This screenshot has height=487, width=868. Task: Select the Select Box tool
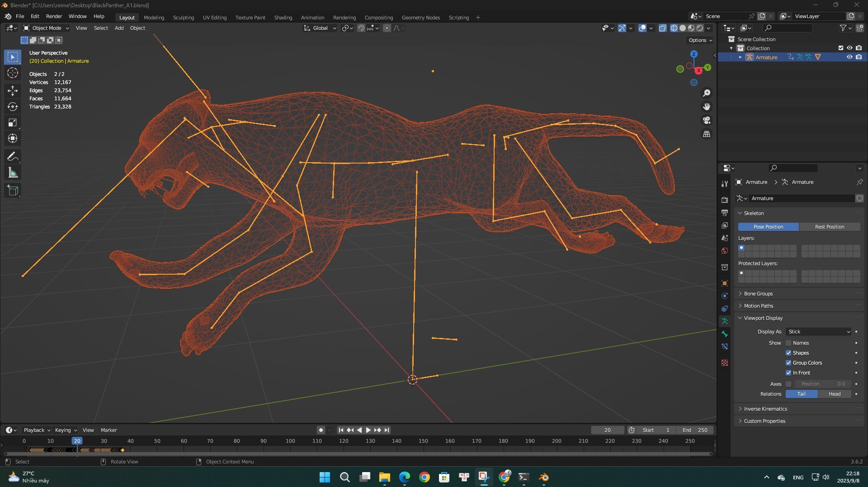13,57
